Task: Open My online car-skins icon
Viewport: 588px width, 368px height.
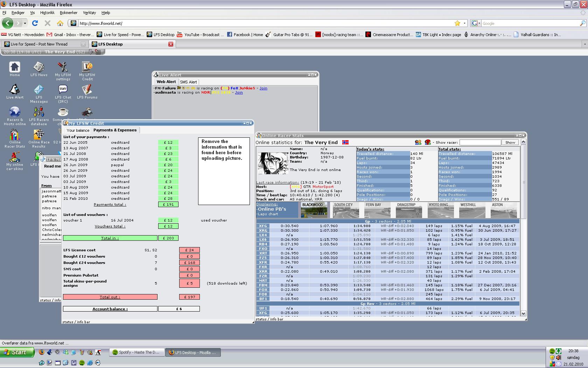Action: click(x=15, y=161)
